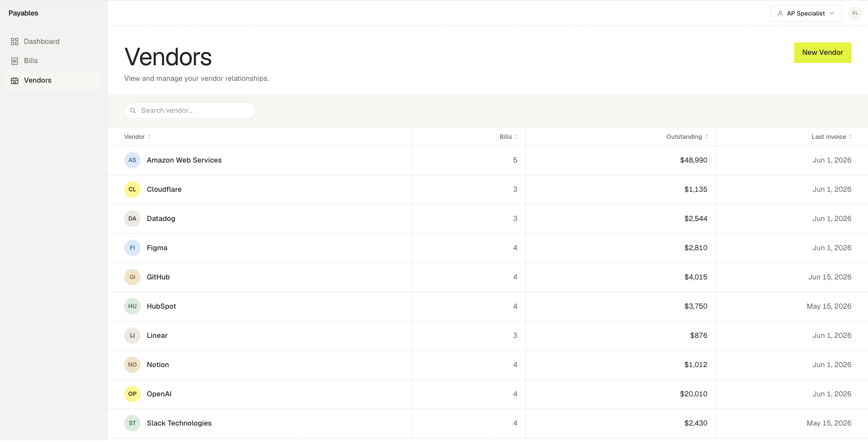Open the GitHub vendor name
Screen dimensions: 868x442
(x=158, y=277)
